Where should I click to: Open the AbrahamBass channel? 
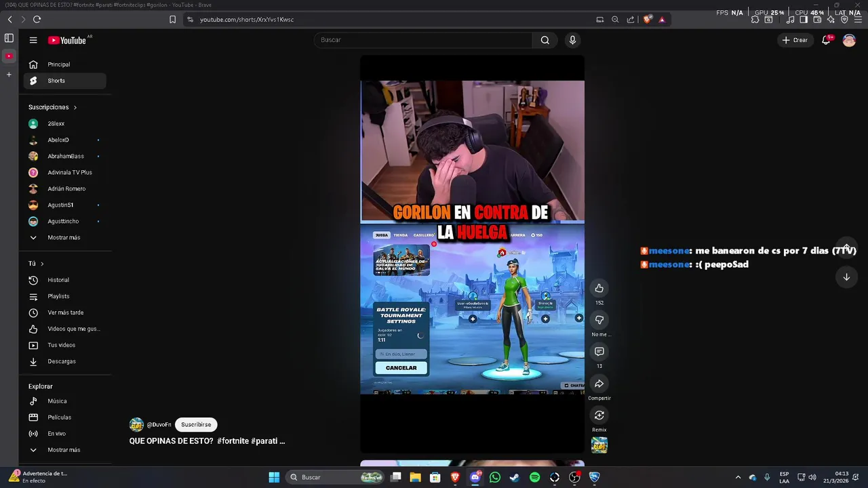65,157
